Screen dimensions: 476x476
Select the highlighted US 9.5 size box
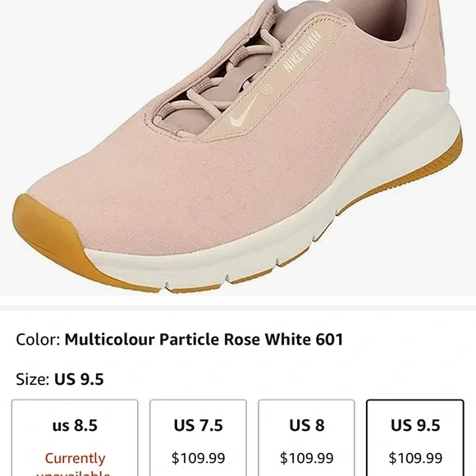point(415,438)
